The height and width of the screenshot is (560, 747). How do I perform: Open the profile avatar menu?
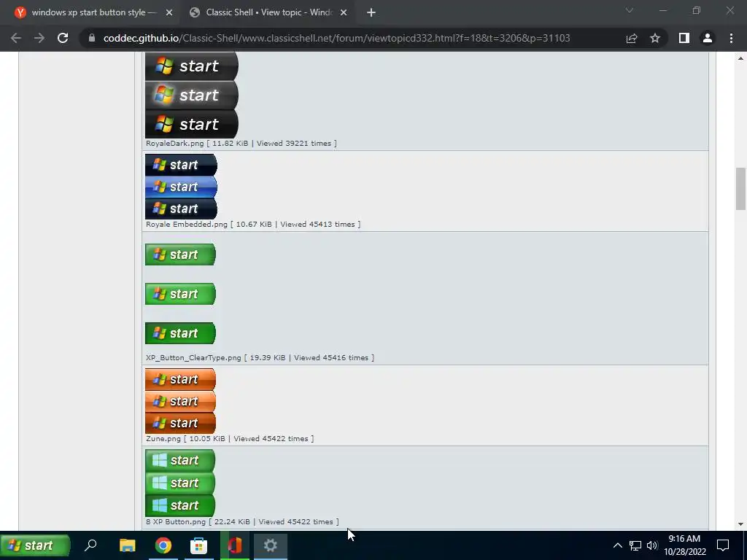(708, 38)
